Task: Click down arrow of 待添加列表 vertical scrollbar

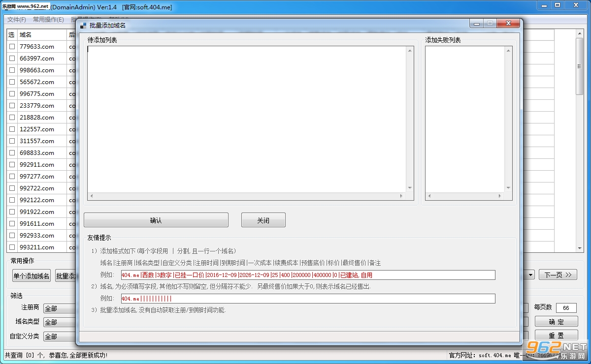Action: (x=410, y=188)
